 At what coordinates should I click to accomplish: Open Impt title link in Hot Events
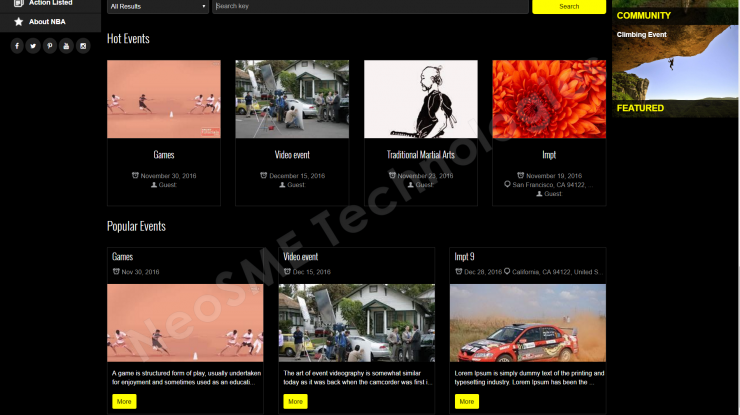tap(549, 155)
